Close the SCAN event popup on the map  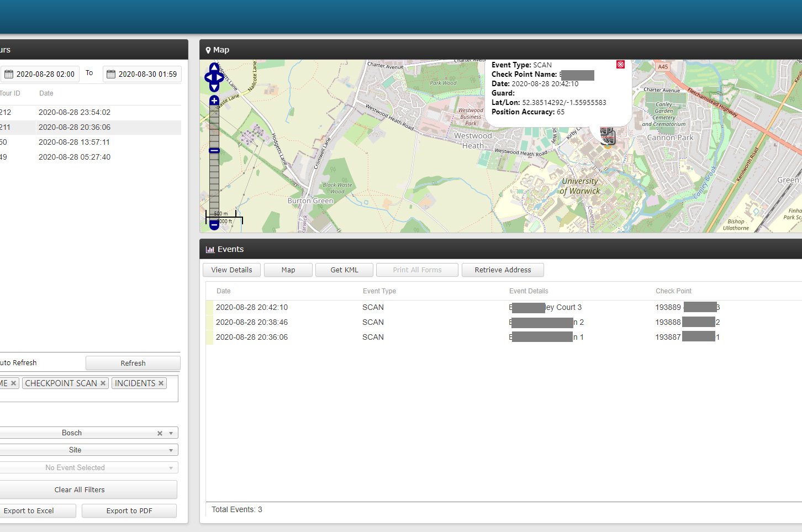[620, 65]
